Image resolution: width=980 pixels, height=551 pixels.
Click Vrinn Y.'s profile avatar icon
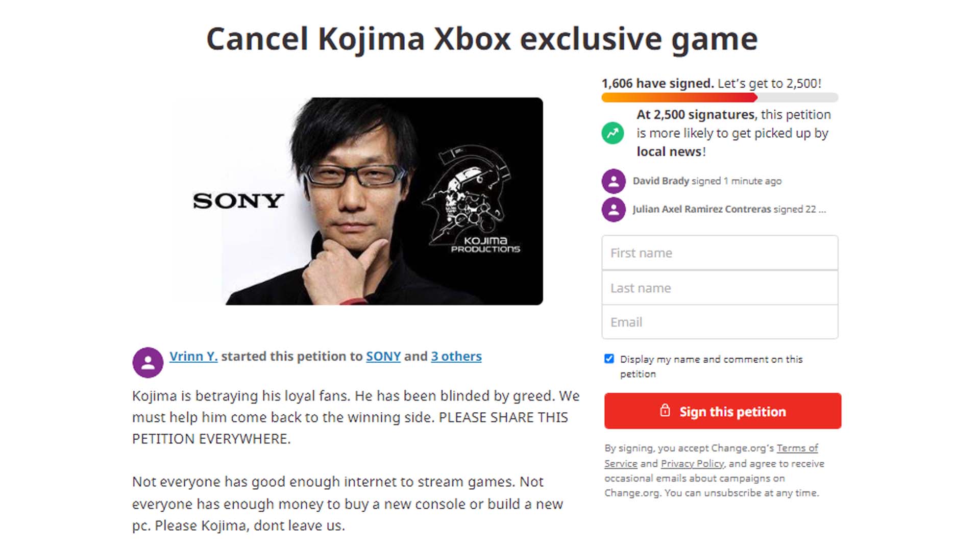pos(148,362)
